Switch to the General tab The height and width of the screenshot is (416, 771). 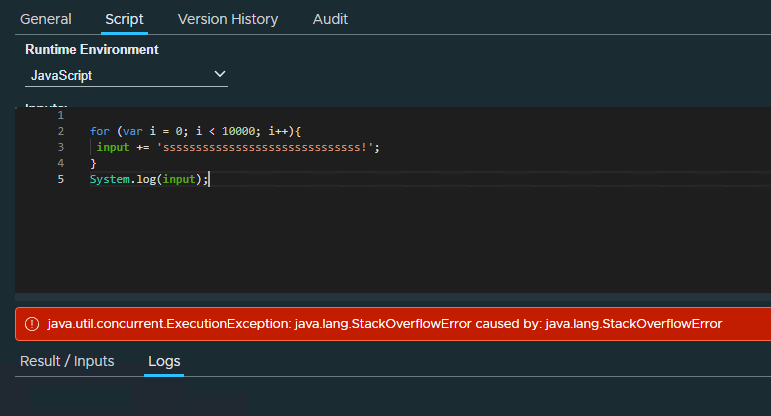click(x=46, y=19)
